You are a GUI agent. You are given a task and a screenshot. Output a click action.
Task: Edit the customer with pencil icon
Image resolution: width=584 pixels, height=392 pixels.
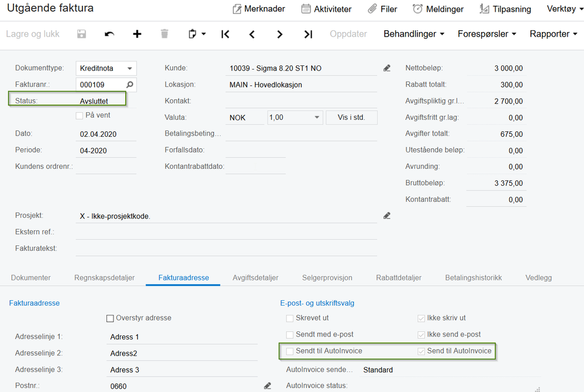[386, 68]
